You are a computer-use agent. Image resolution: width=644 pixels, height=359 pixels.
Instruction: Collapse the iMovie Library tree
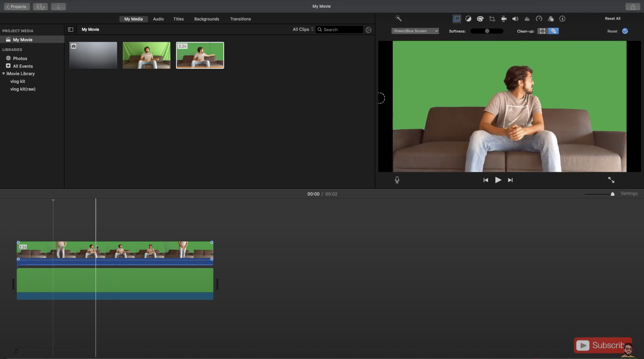pos(3,74)
